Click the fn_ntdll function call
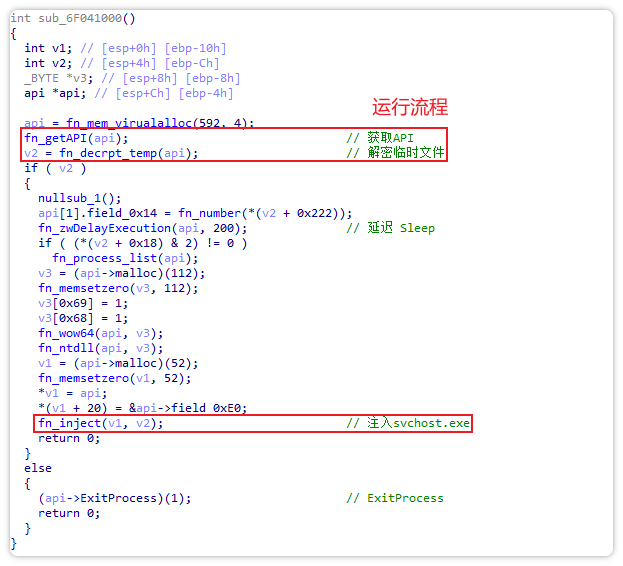This screenshot has height=566, width=623. click(x=101, y=349)
